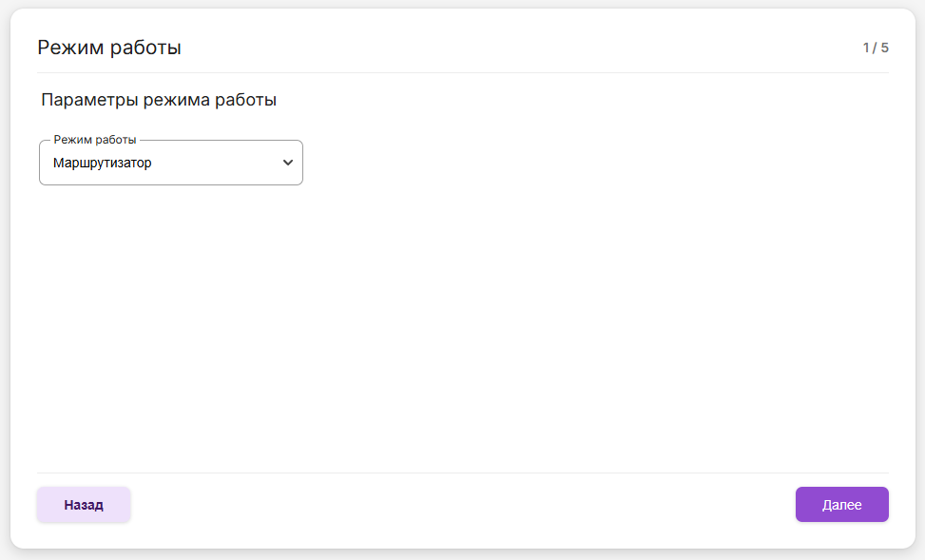Select the Маршрутизатор mode field
The width and height of the screenshot is (925, 560).
click(x=171, y=163)
